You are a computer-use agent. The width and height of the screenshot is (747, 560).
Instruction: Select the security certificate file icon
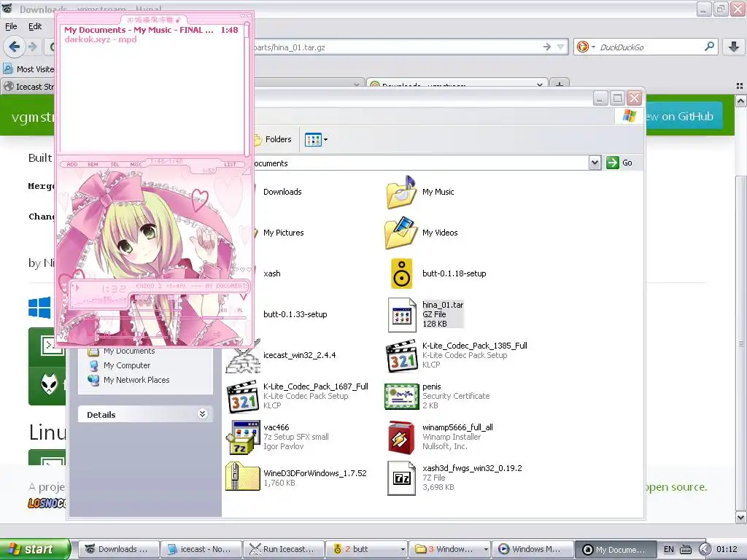click(x=401, y=397)
